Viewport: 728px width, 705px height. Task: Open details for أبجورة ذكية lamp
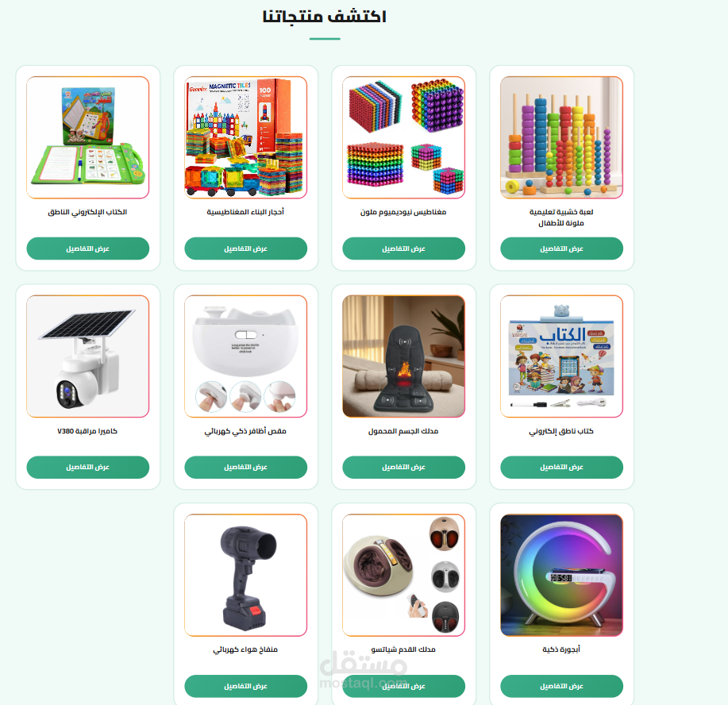(561, 686)
